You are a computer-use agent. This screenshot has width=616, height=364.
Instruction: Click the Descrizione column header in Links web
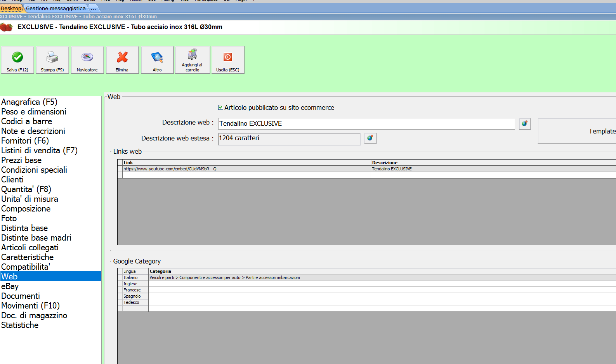pyautogui.click(x=493, y=163)
